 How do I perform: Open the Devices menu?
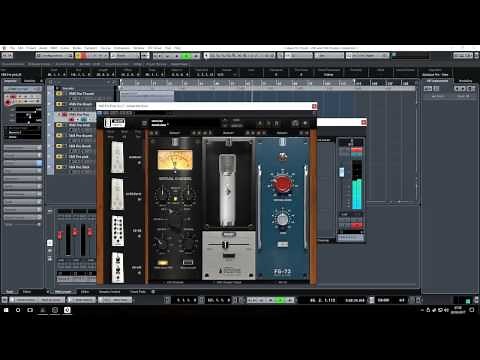[x=106, y=48]
